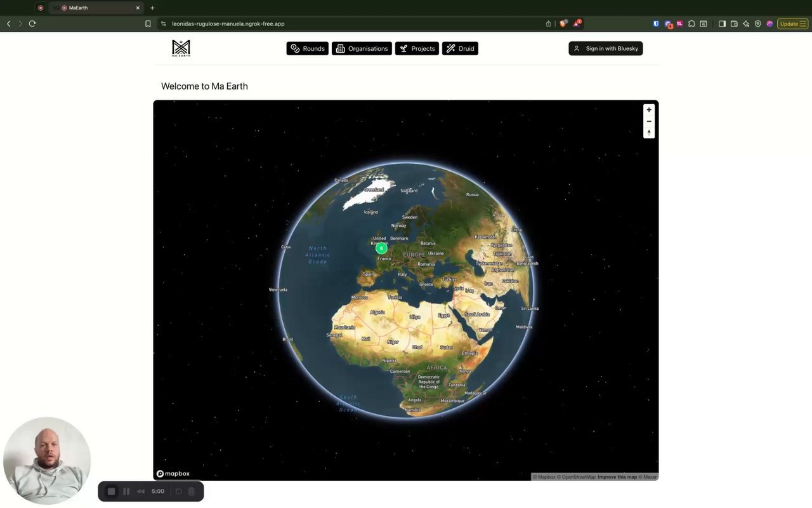Viewport: 812px width, 508px height.
Task: Zoom in on the map
Action: click(x=648, y=110)
